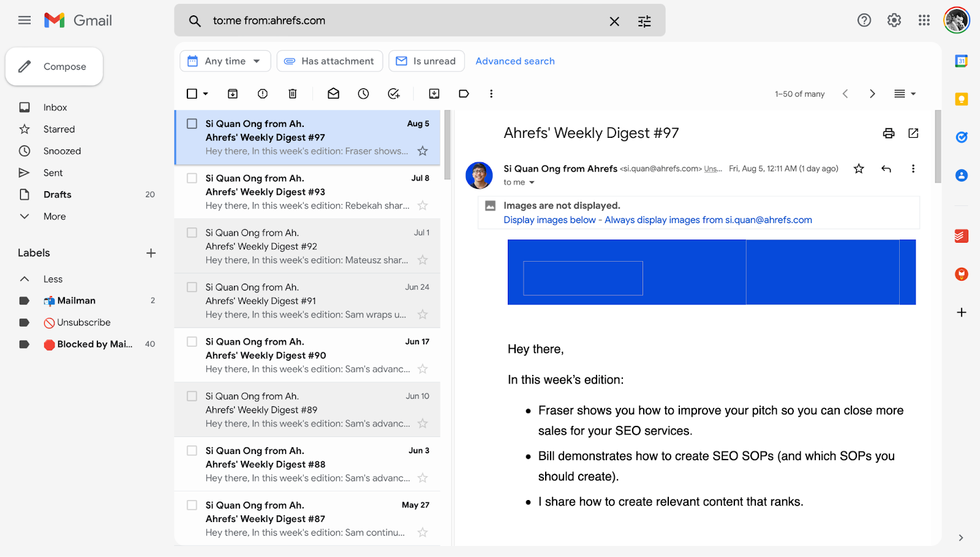The height and width of the screenshot is (557, 980).
Task: Open the select-all dropdown arrow
Action: tap(206, 94)
